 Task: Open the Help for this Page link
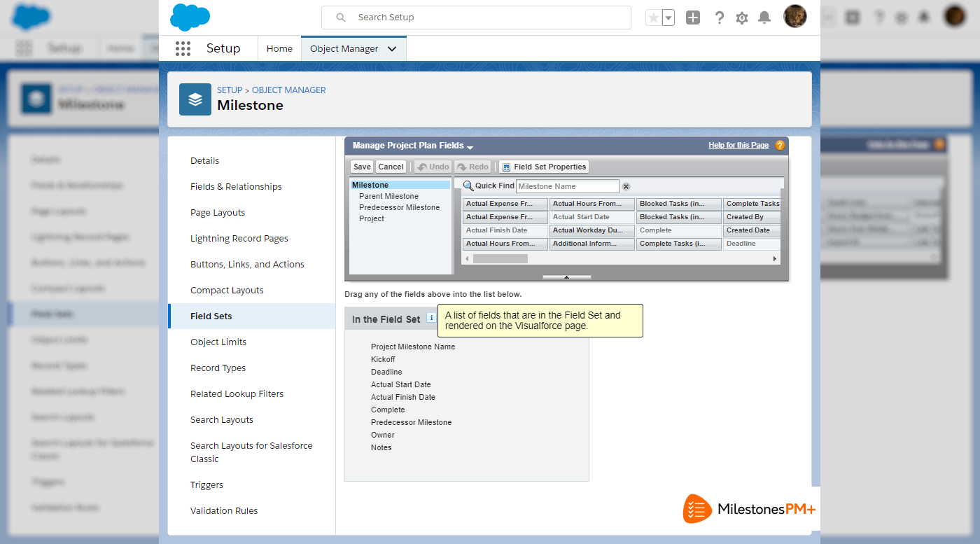[x=738, y=146]
